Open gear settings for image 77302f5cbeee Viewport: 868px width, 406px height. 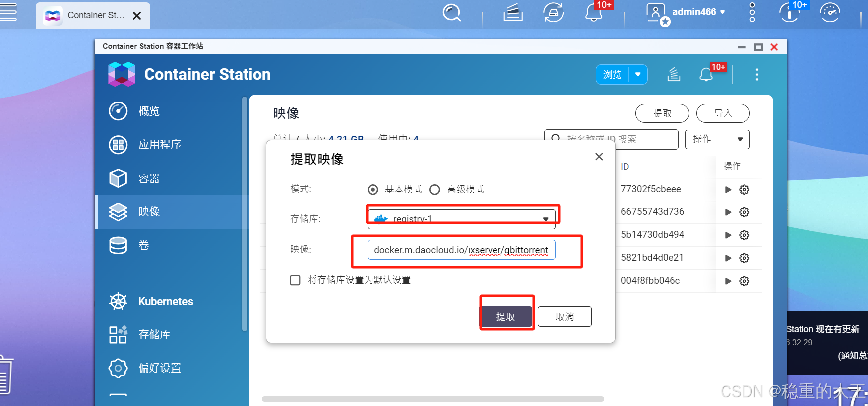coord(744,190)
